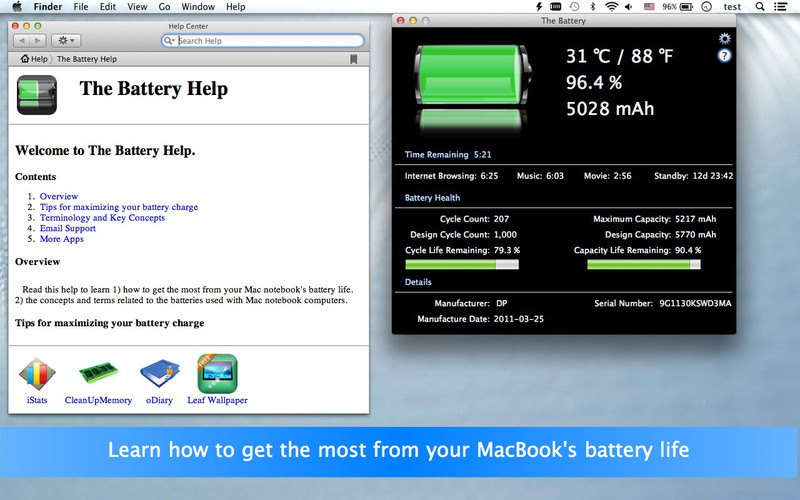Click the memory chip menu bar icon
This screenshot has width=800, height=500.
556,7
